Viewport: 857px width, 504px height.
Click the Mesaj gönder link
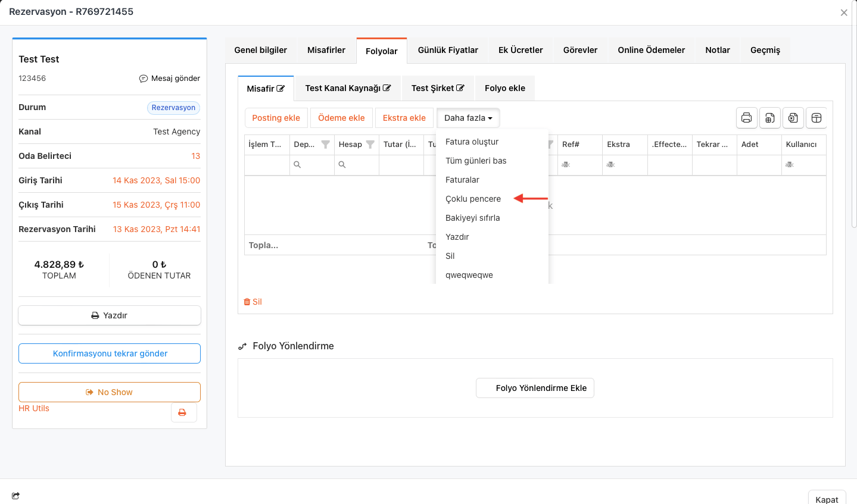point(170,79)
